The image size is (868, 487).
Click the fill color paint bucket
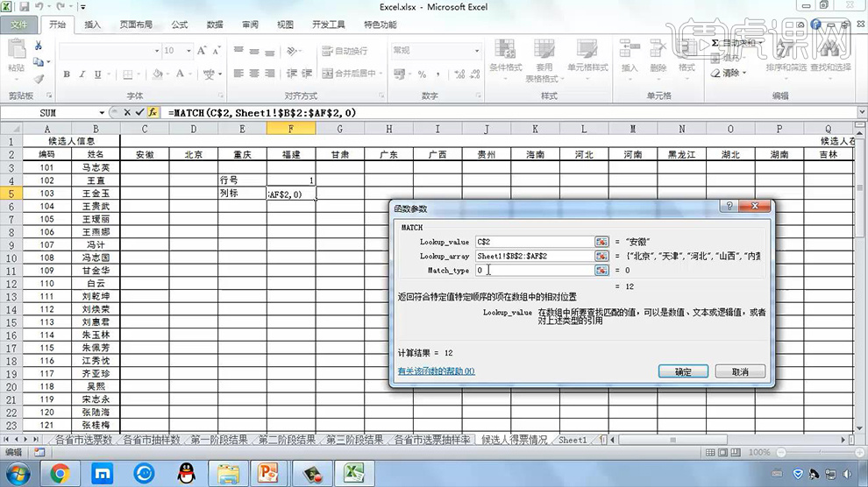coord(158,74)
